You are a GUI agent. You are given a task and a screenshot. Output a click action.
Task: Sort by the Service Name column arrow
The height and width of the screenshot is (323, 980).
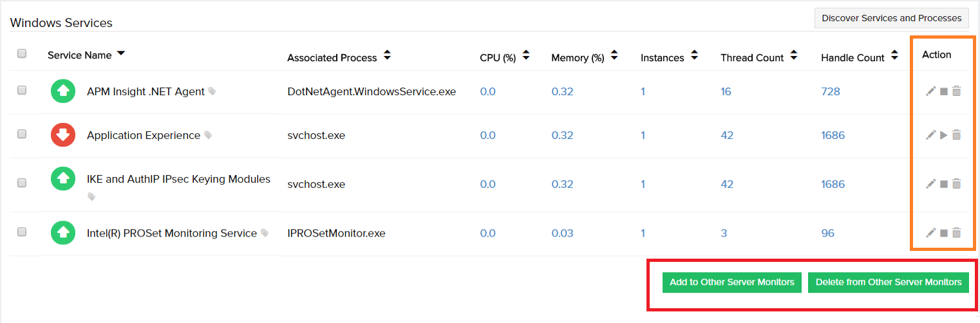(120, 54)
